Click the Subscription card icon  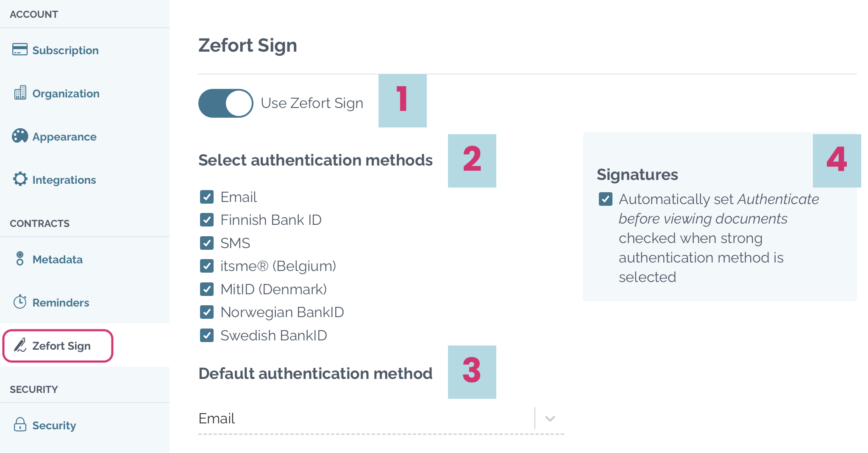19,50
